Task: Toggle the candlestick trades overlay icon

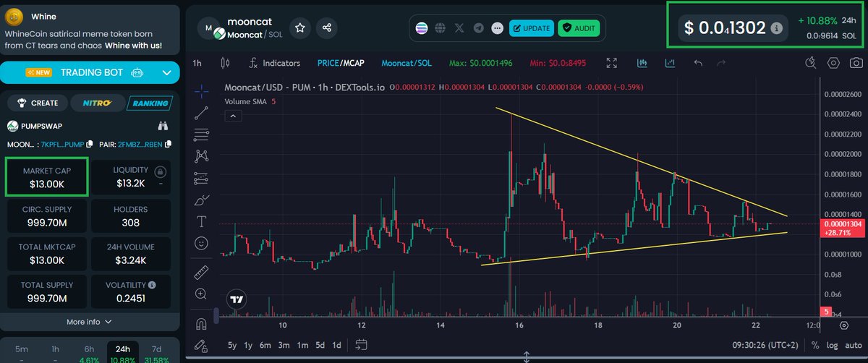Action: click(x=641, y=63)
